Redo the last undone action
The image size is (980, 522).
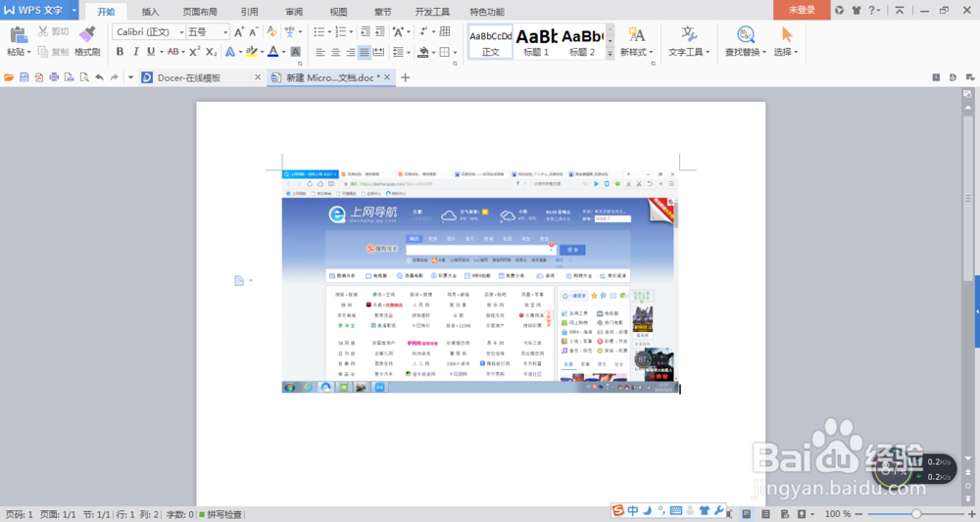point(115,77)
